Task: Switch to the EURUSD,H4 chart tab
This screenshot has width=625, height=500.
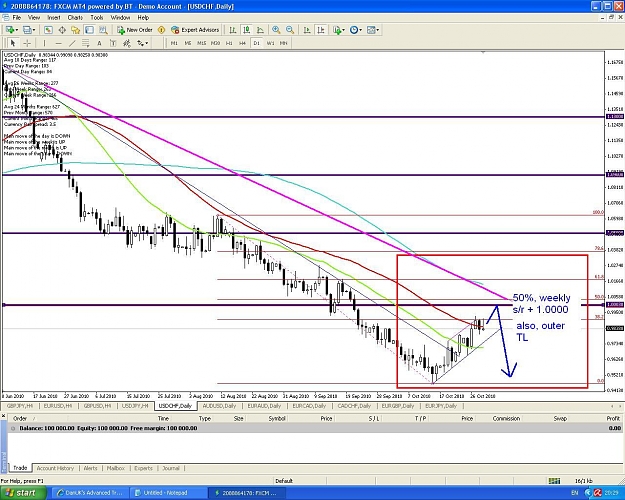Action: click(x=58, y=406)
